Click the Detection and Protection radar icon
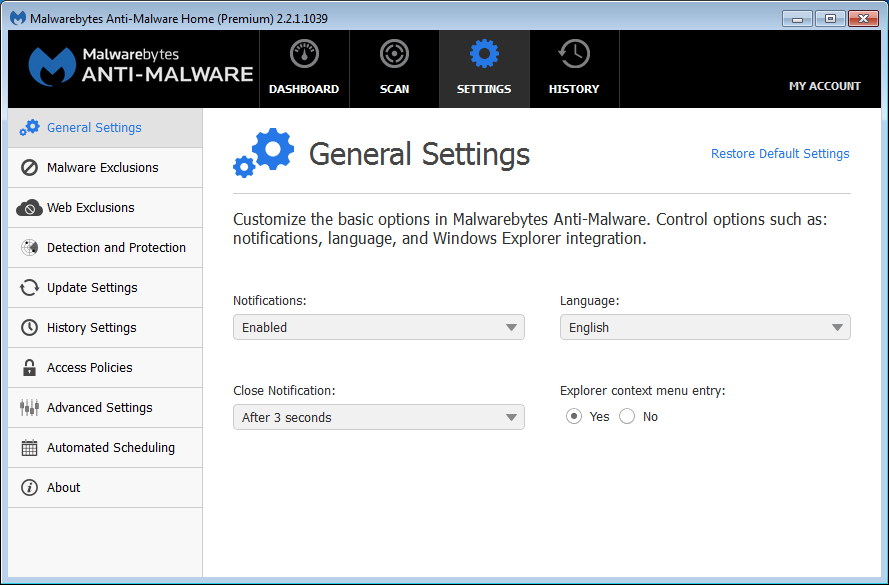889x585 pixels. [29, 248]
